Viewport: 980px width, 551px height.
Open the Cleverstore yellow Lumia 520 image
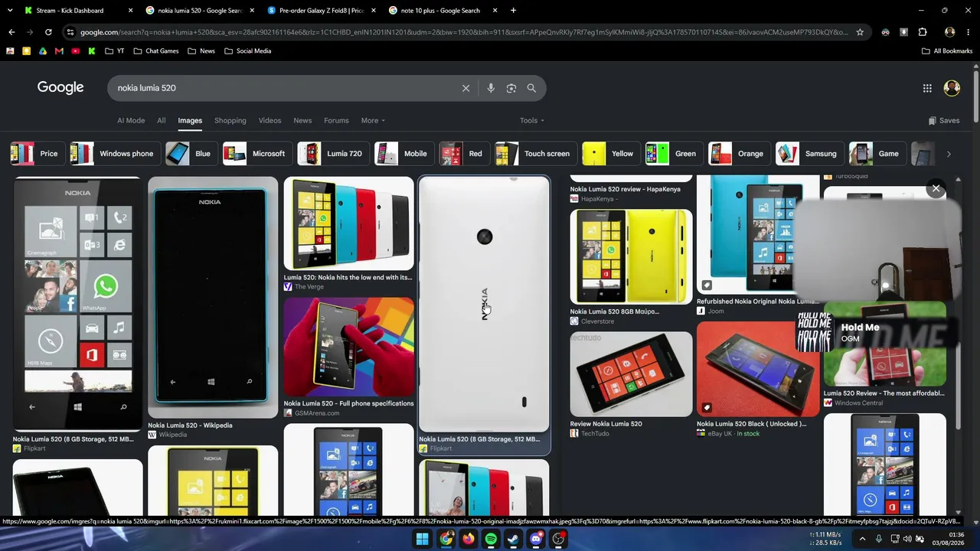(631, 257)
